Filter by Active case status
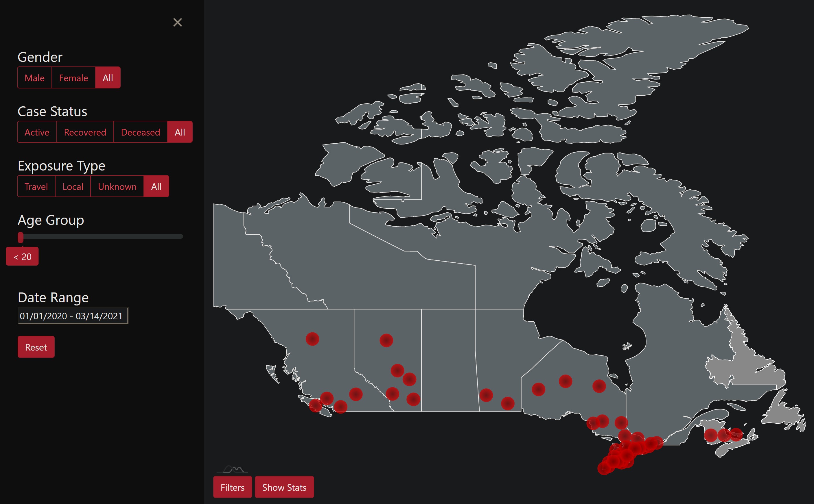 (x=37, y=132)
